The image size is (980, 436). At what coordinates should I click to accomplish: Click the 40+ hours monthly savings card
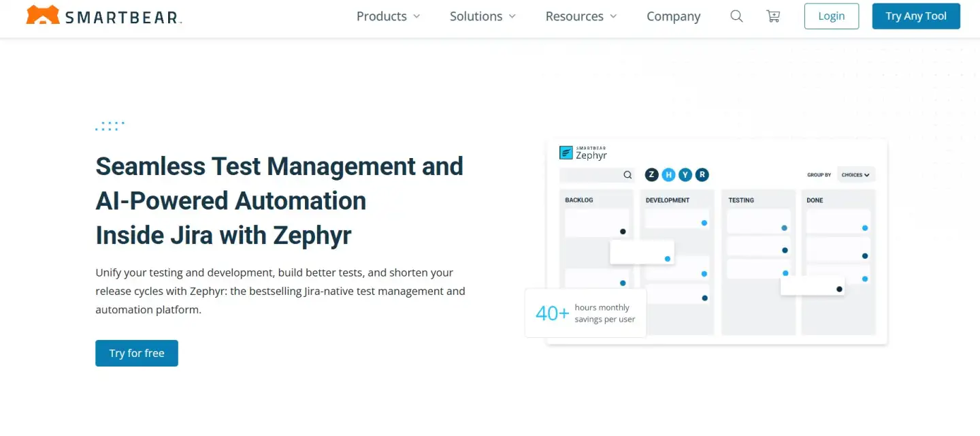point(585,313)
